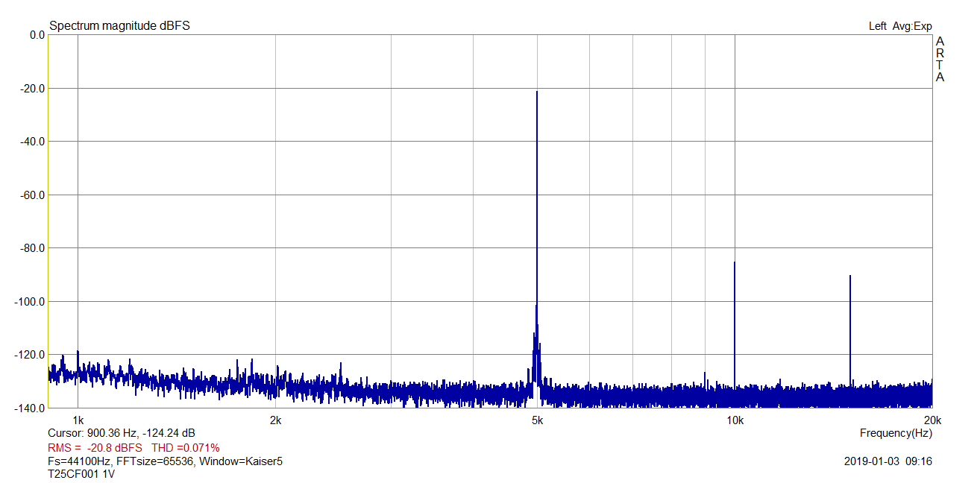Click the '-120.0' y-axis label
The image size is (980, 483).
pyautogui.click(x=30, y=355)
